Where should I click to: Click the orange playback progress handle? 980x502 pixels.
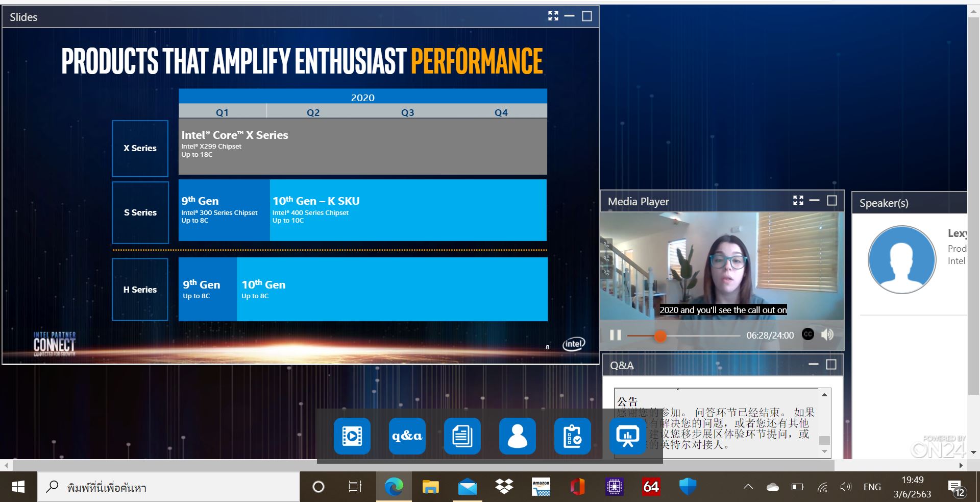point(660,336)
